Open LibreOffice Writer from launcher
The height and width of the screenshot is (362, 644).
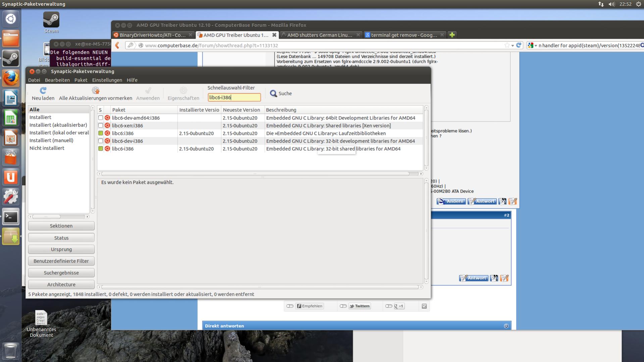pos(11,98)
